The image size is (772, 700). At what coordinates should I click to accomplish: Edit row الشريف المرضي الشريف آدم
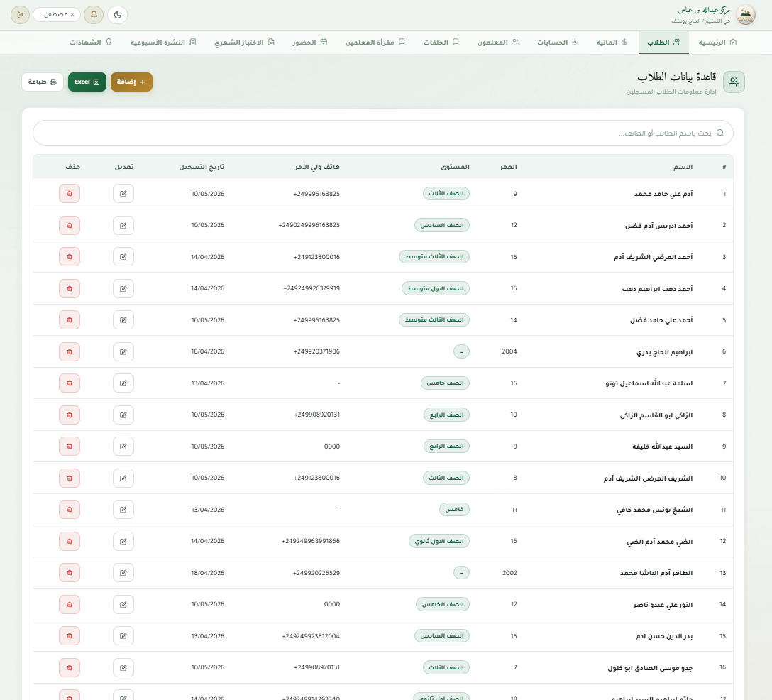(x=123, y=478)
